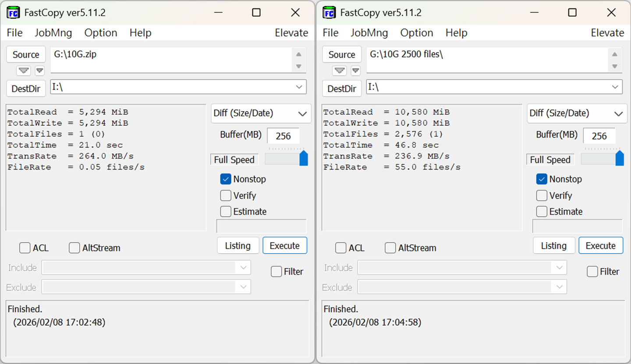Open the JobMng menu in right window
This screenshot has width=631, height=364.
(x=369, y=32)
